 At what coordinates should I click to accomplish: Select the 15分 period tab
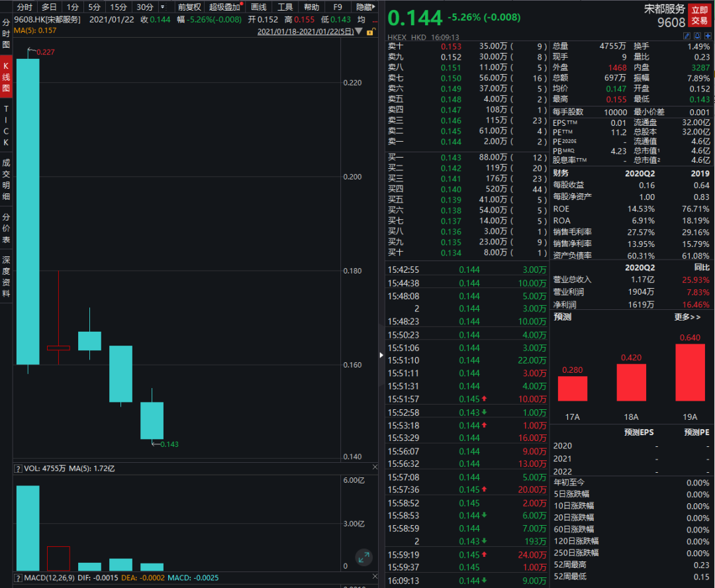coord(119,7)
